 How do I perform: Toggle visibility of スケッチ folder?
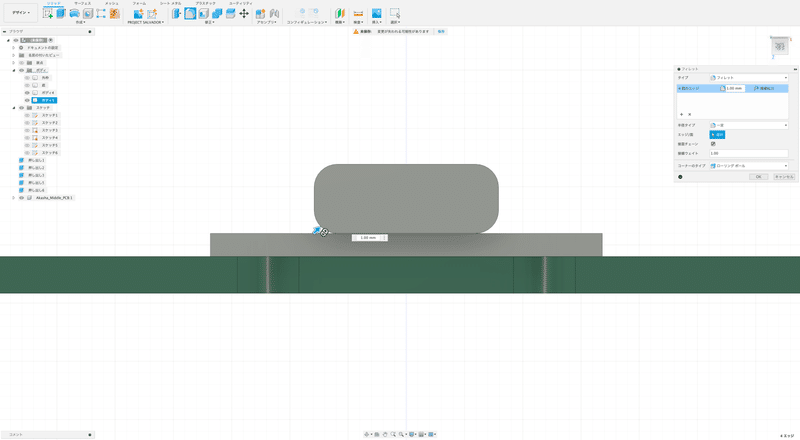click(x=21, y=108)
